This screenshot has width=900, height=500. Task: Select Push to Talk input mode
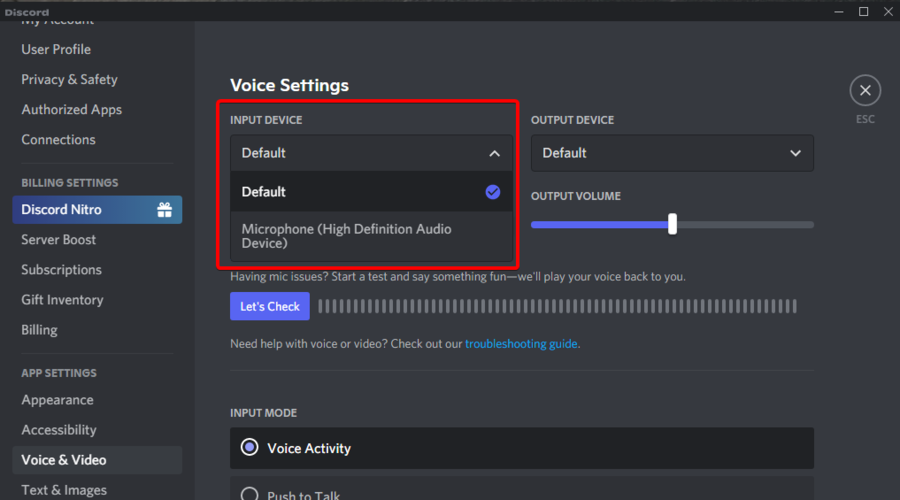point(522,489)
